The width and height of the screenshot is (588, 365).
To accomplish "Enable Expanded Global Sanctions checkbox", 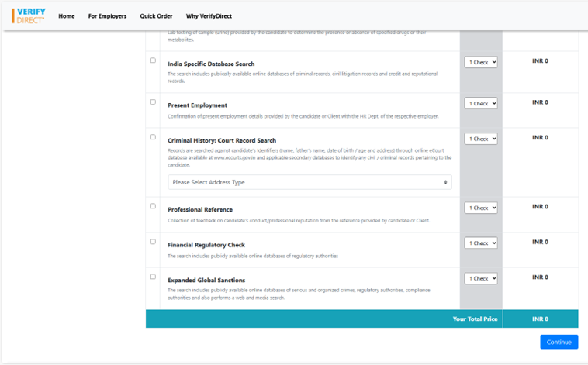I will [153, 277].
